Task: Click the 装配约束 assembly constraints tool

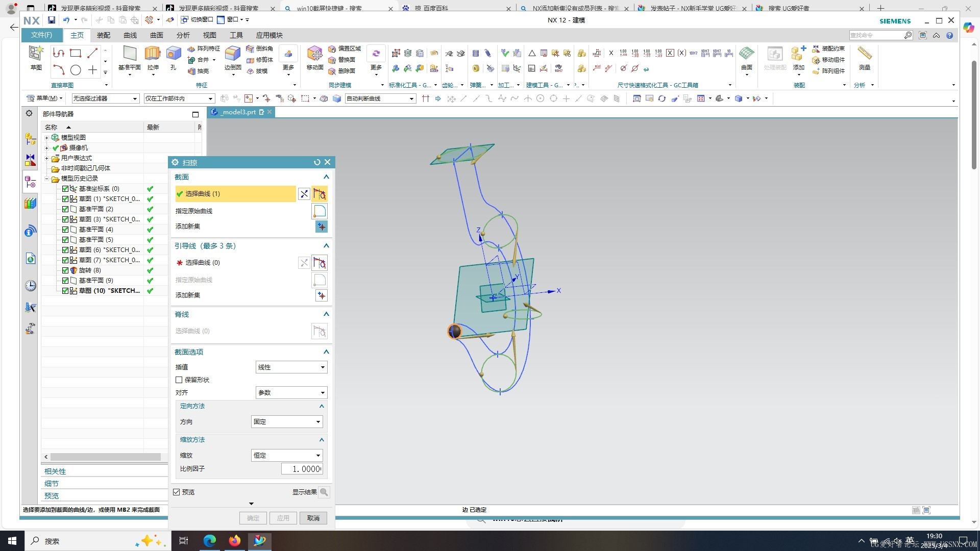Action: pyautogui.click(x=828, y=48)
